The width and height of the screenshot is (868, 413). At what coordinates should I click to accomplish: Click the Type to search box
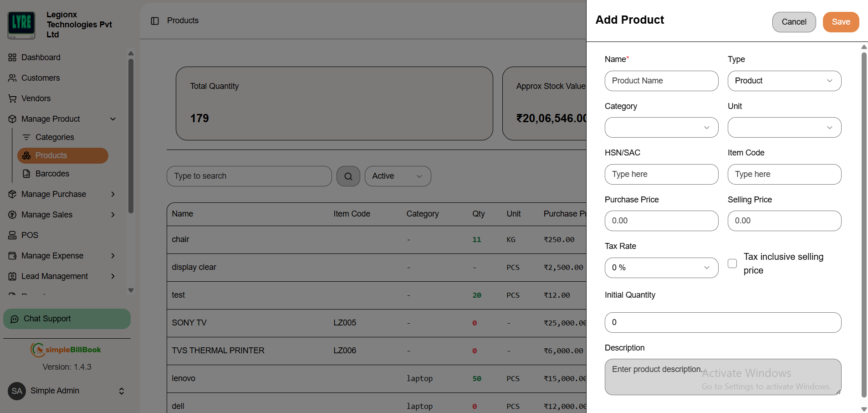[x=249, y=176]
